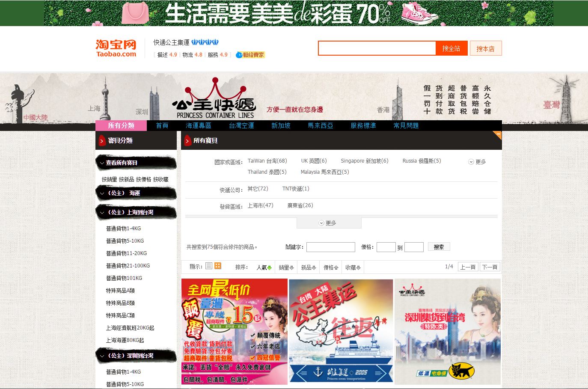Focus the minimum 價格 field
This screenshot has height=389, width=588.
click(x=386, y=247)
